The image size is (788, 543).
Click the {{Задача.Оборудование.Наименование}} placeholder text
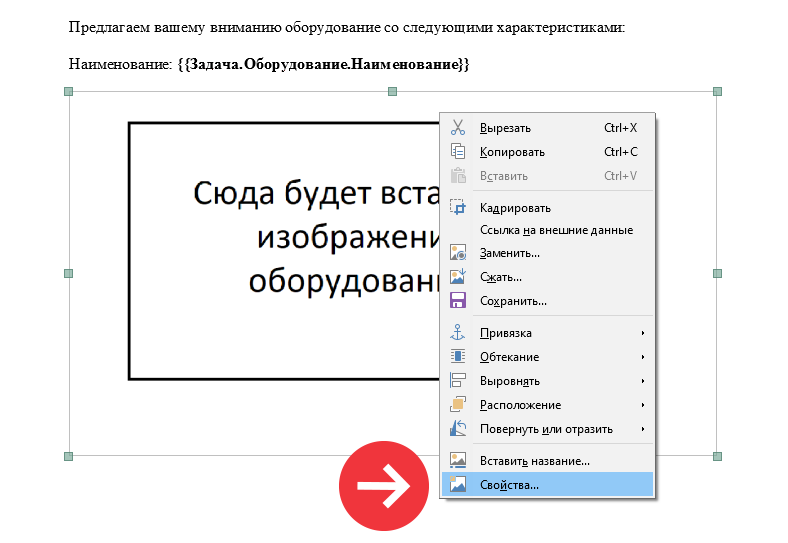point(323,64)
